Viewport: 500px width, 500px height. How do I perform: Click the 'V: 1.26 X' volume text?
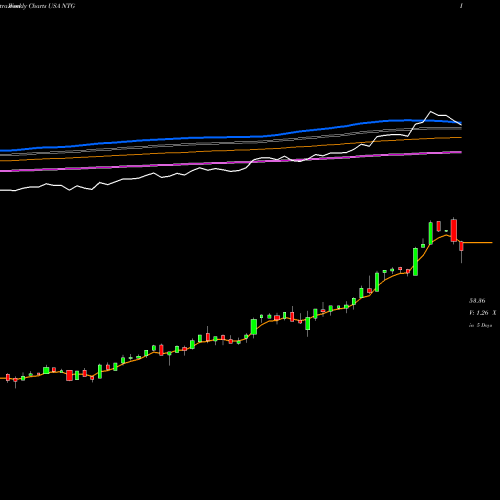[482, 313]
